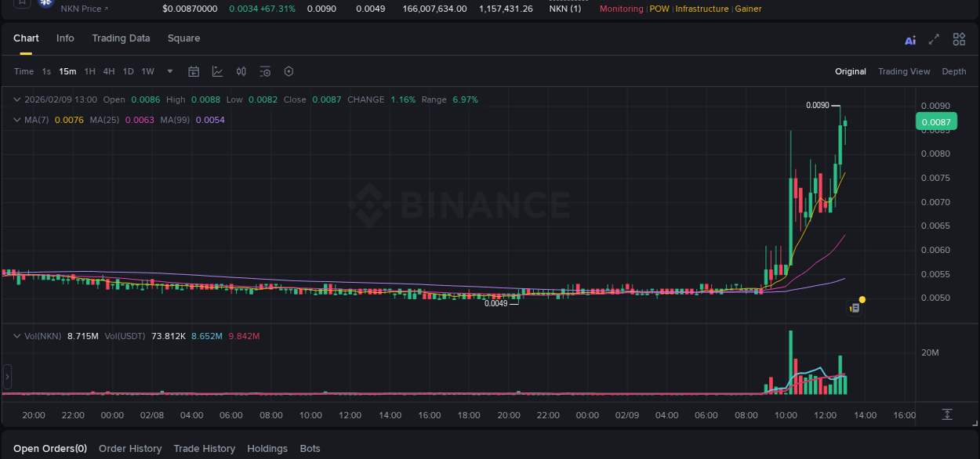980x459 pixels.
Task: Select the line chart style icon
Action: [x=217, y=70]
